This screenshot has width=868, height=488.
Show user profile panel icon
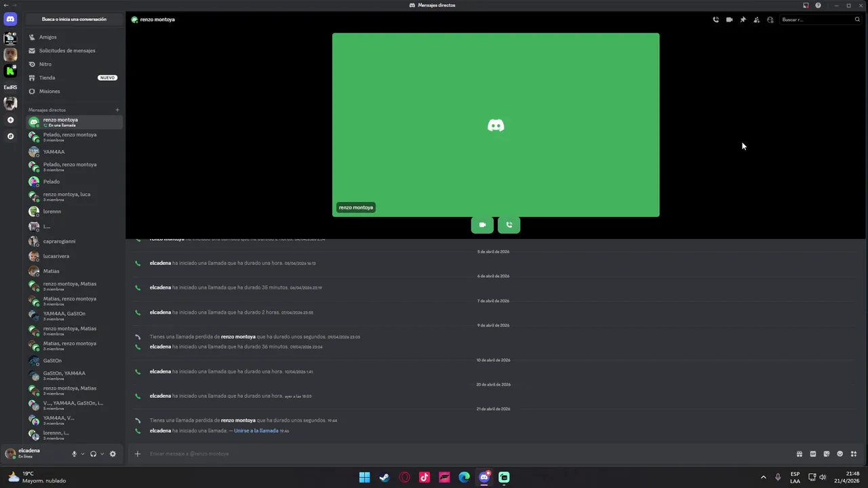[x=770, y=20]
